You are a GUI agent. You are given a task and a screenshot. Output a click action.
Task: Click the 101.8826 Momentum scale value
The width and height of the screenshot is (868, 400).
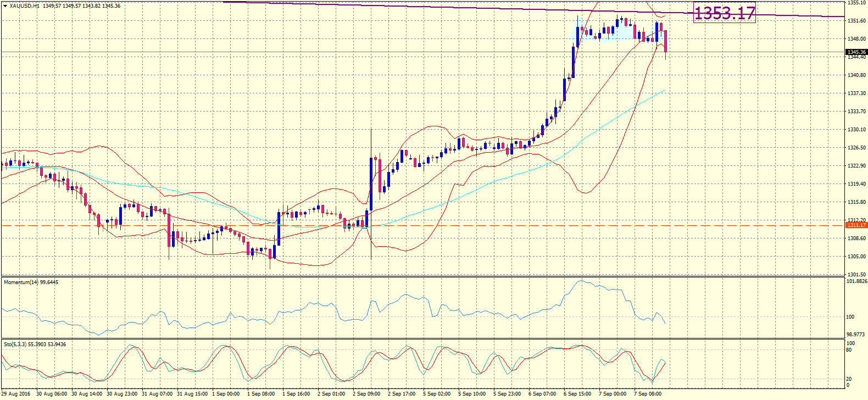tap(857, 281)
